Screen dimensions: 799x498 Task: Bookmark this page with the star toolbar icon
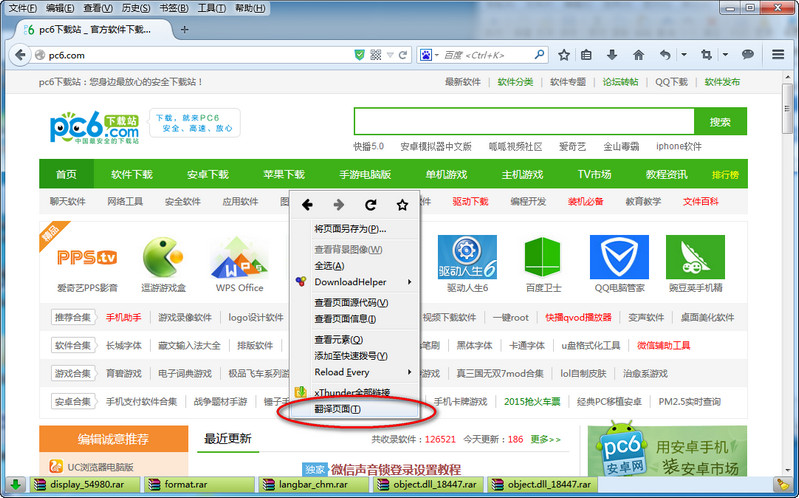[564, 55]
